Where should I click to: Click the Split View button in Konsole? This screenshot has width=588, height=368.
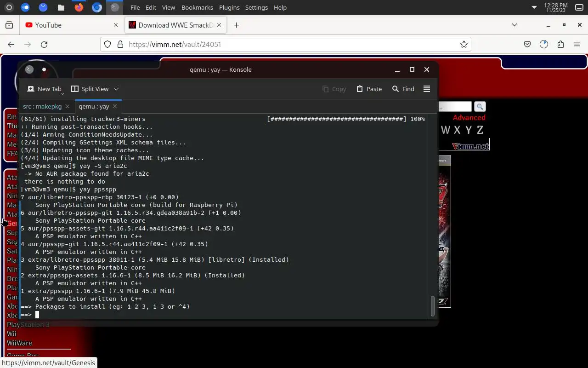click(90, 89)
